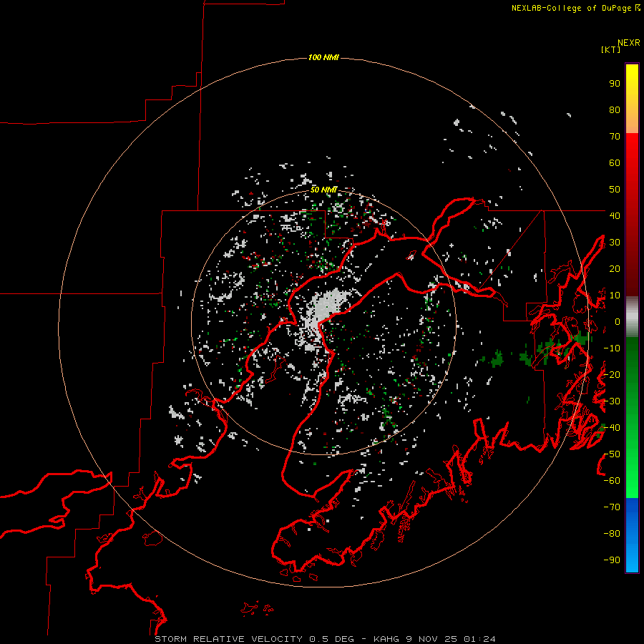Click the 70 value on velocity scale

[615, 137]
